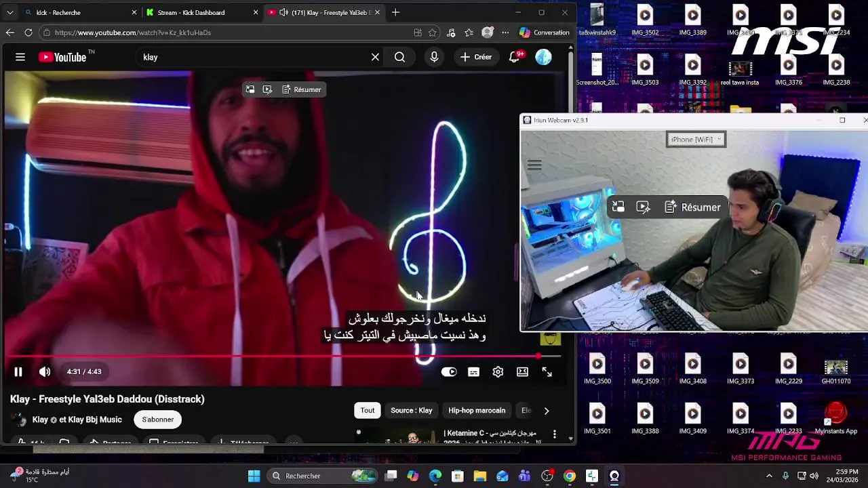Click the YouTube search magnifier button
Image resolution: width=868 pixels, height=488 pixels.
tap(400, 58)
